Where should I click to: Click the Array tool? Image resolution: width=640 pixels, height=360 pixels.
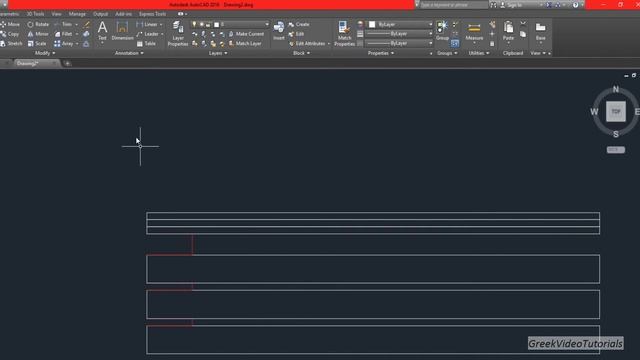tap(64, 43)
